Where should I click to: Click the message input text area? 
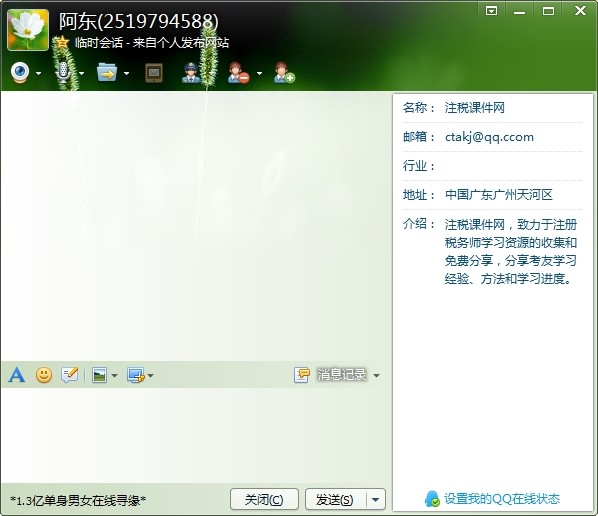point(196,436)
